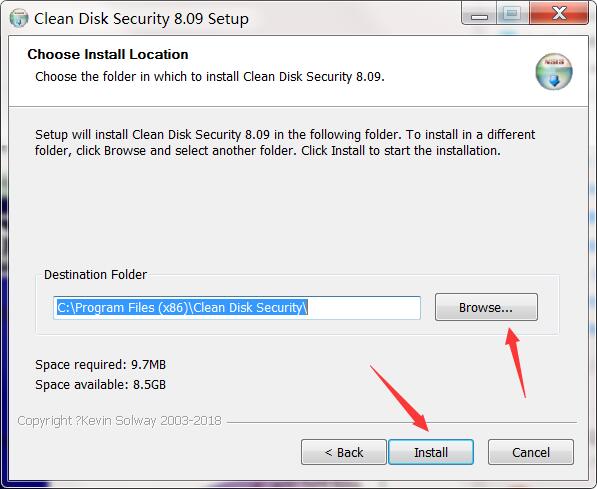The height and width of the screenshot is (489, 597).
Task: Cancel the Clean Disk Security setup
Action: 531,452
